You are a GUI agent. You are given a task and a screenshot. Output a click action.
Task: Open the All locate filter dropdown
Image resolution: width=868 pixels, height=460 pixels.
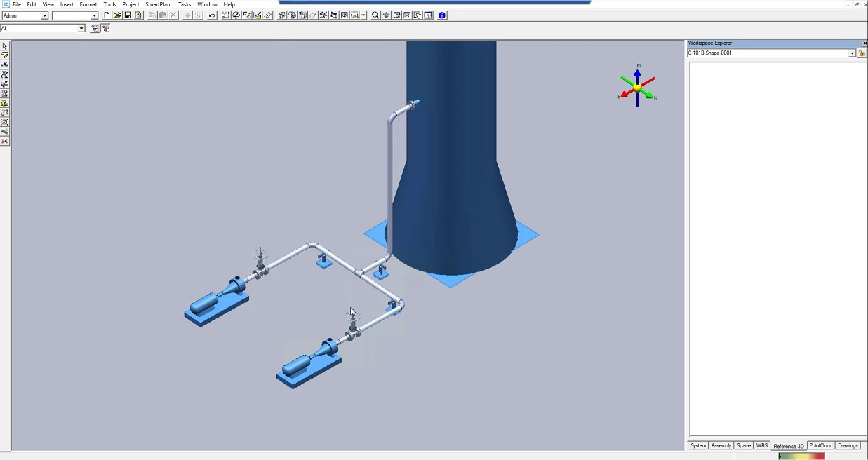[x=81, y=29]
